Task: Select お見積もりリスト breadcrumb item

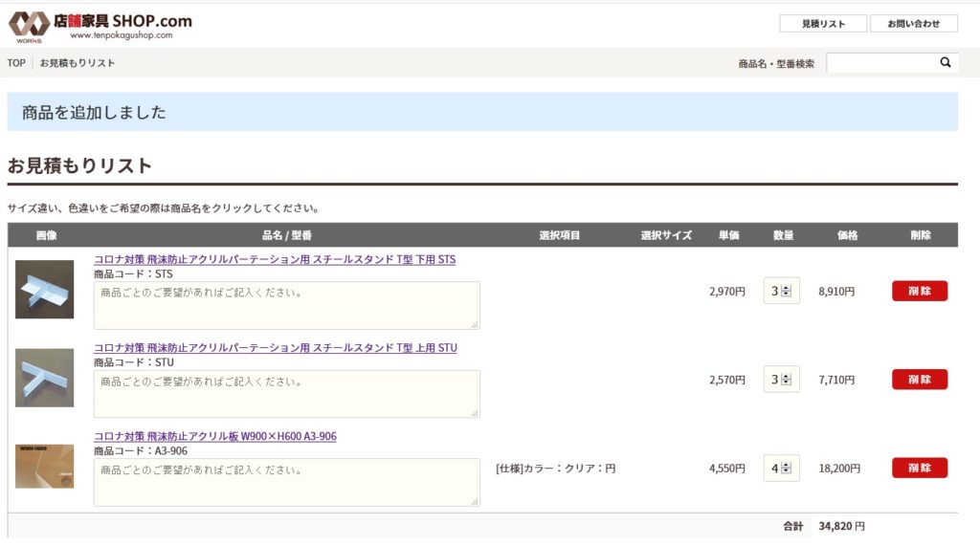Action: (x=78, y=63)
